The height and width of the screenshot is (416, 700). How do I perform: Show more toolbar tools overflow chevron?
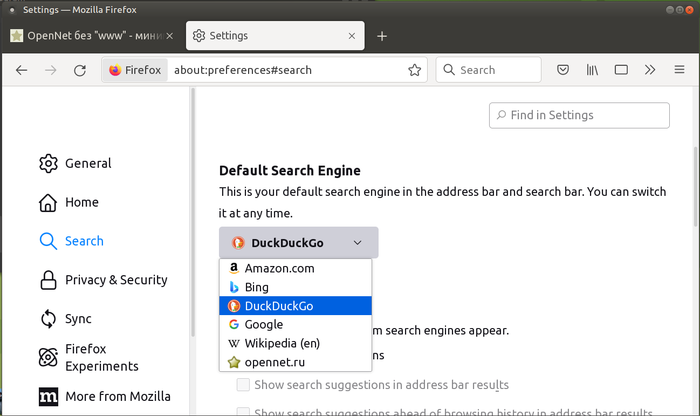[x=650, y=70]
